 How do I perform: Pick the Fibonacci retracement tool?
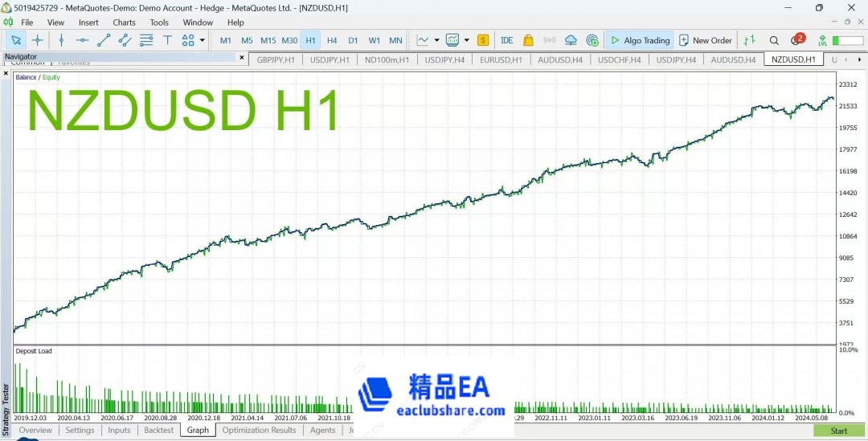[x=146, y=40]
